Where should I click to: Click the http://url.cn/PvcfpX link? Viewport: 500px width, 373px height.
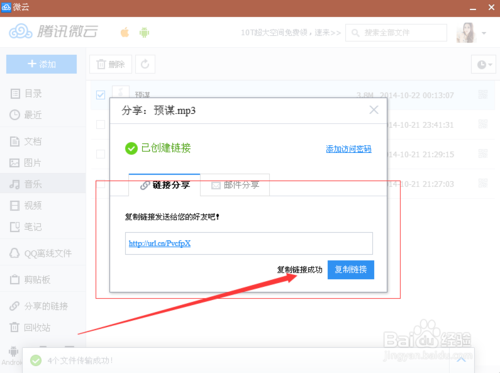[x=160, y=244]
